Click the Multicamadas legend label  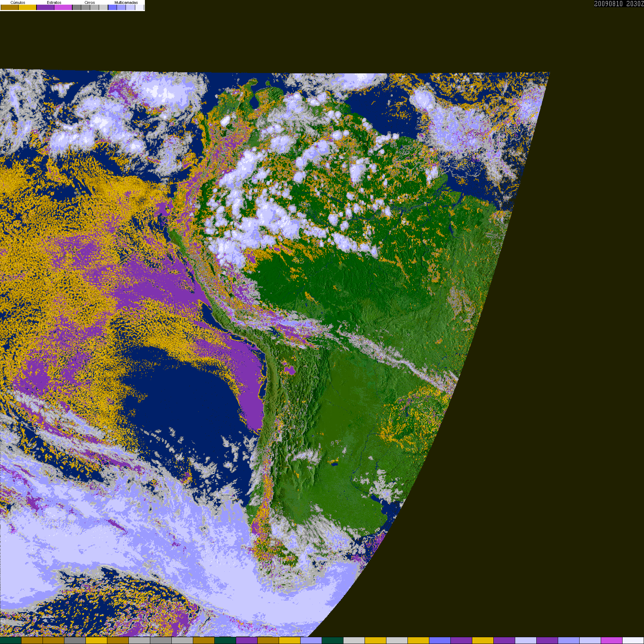(x=126, y=3)
